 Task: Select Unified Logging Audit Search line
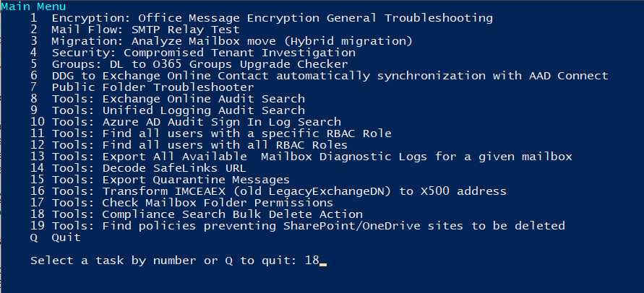point(168,110)
